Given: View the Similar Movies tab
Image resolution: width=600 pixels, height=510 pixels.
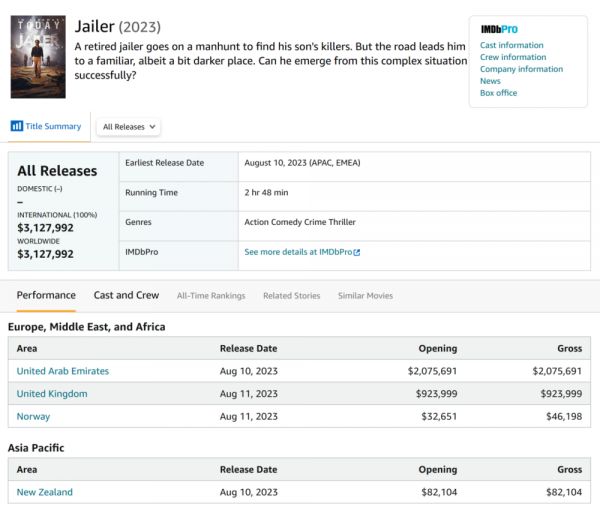Looking at the screenshot, I should click(x=365, y=296).
